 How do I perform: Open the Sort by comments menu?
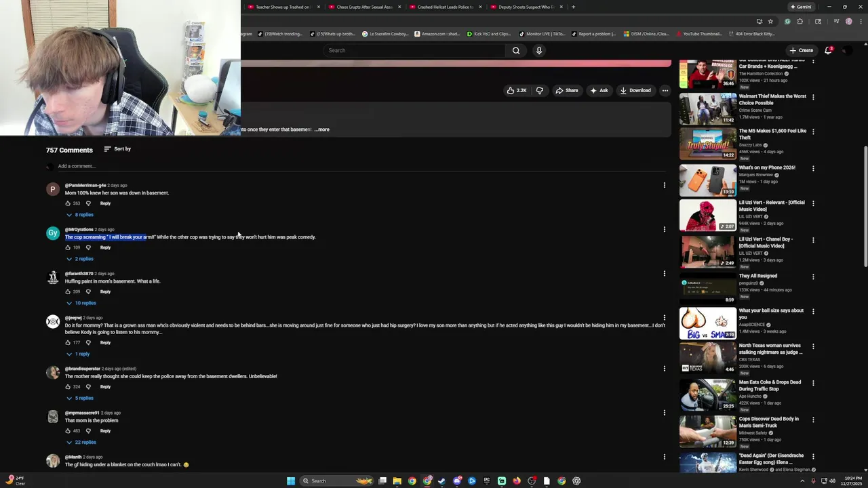(x=117, y=149)
